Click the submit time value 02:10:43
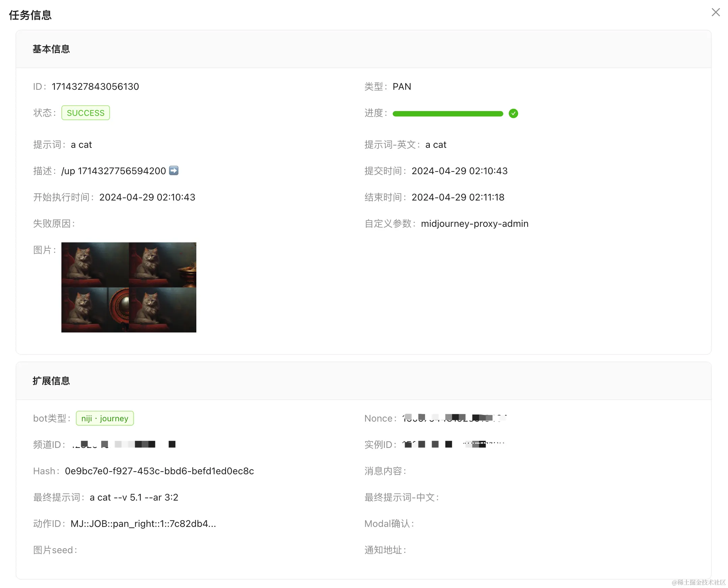 click(459, 171)
